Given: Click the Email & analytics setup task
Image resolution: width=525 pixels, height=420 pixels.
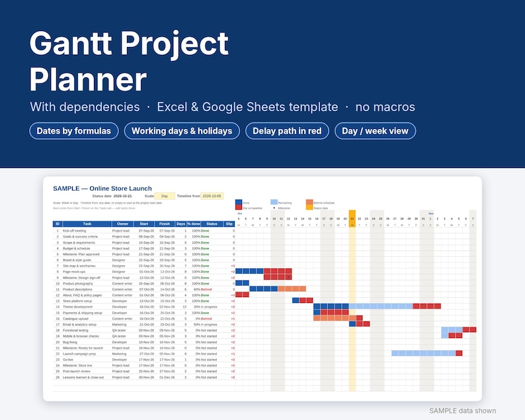Looking at the screenshot, I should 79,325.
